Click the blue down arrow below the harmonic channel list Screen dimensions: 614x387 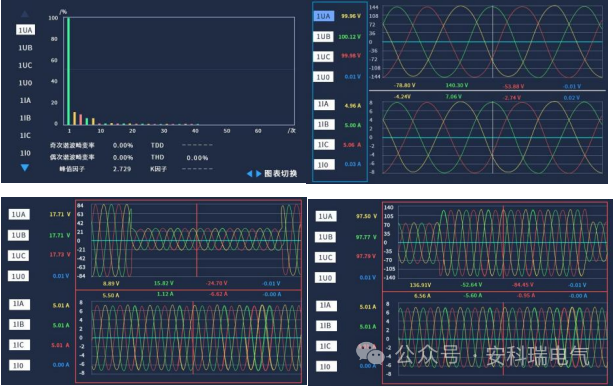tap(25, 168)
